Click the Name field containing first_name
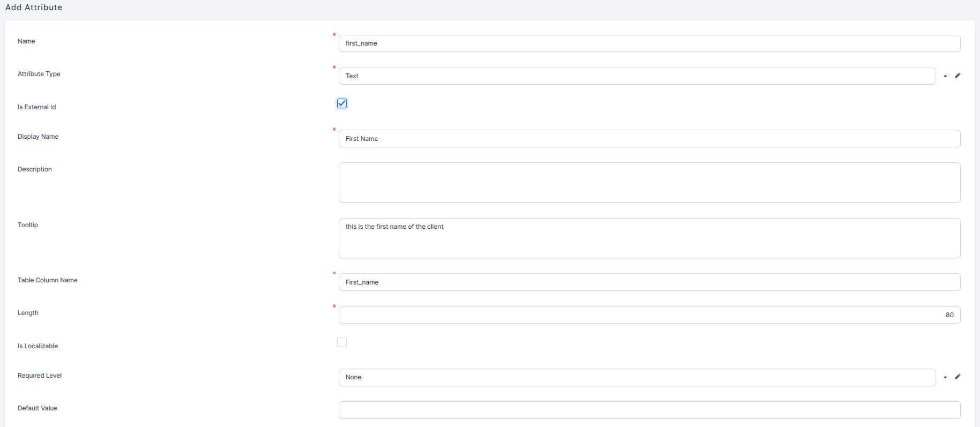The image size is (980, 427). click(649, 43)
